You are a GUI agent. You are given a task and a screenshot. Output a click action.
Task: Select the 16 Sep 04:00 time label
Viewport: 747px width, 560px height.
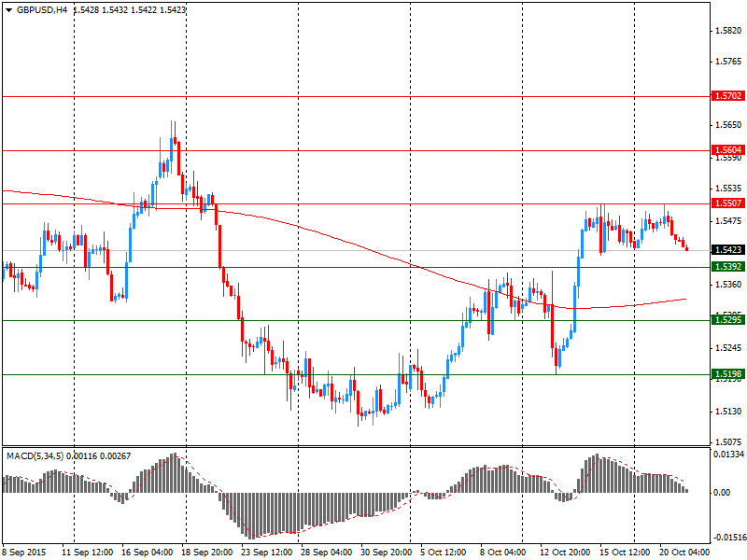(148, 553)
